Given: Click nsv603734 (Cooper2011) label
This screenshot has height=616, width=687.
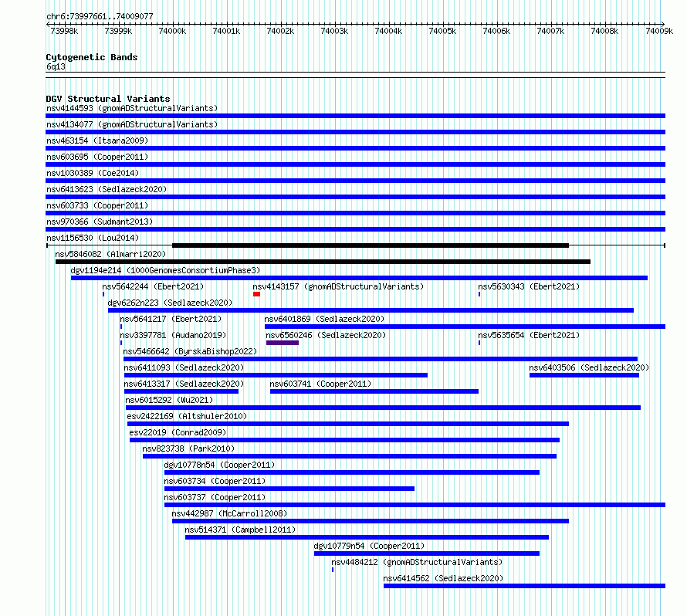Looking at the screenshot, I should coord(215,481).
